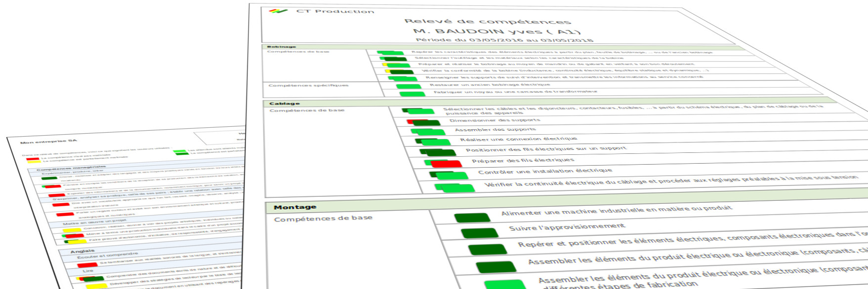Screen dimensions: 868x289
Task: Click "Fabriquer un noyau ou une carcasse" row
Action: pos(515,92)
